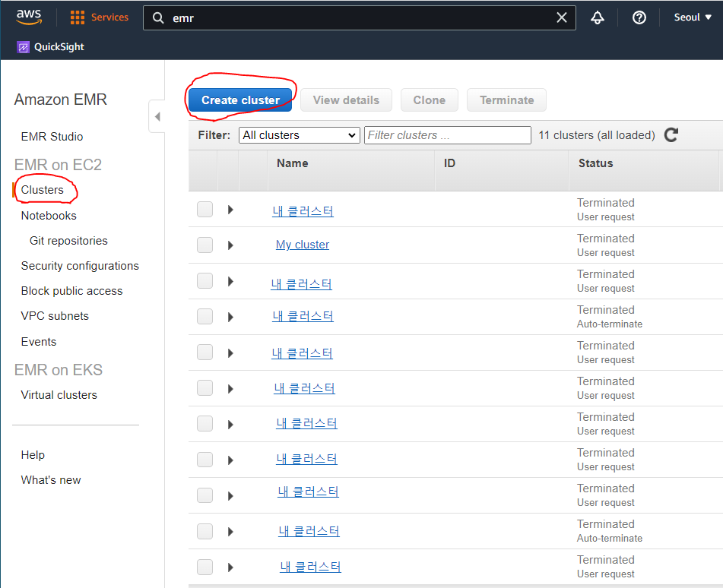
Task: Click the Status column header
Action: [x=596, y=163]
